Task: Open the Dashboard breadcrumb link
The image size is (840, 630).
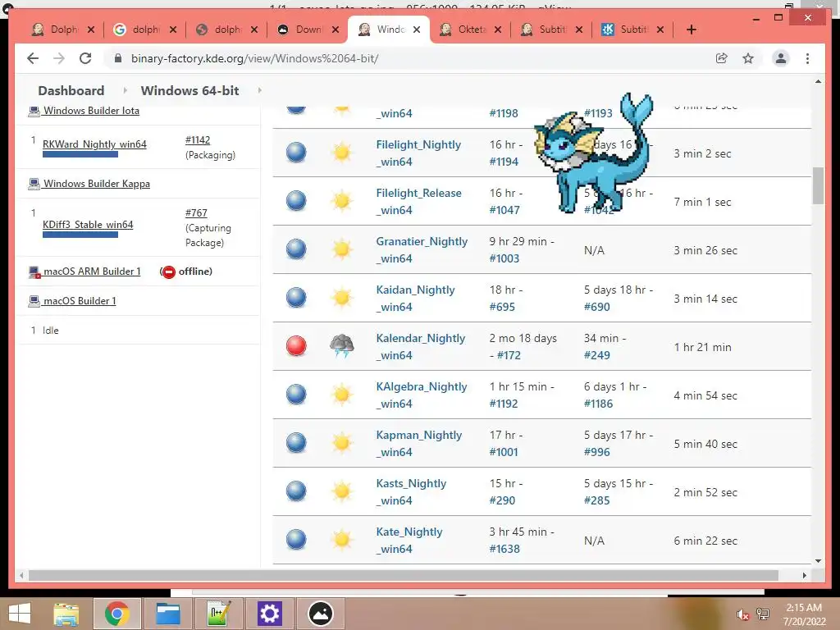Action: [x=71, y=90]
